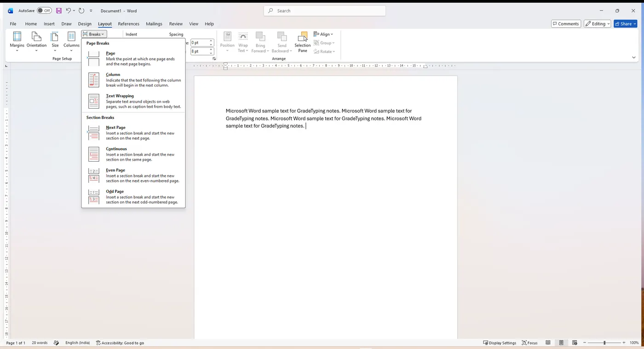This screenshot has width=644, height=349.
Task: Open Display Settings in status bar
Action: pos(500,343)
